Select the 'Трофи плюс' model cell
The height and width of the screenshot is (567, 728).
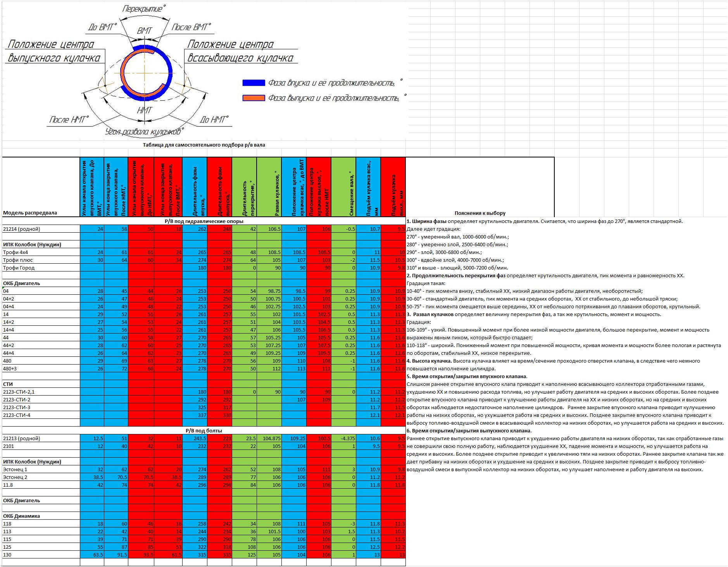click(41, 260)
